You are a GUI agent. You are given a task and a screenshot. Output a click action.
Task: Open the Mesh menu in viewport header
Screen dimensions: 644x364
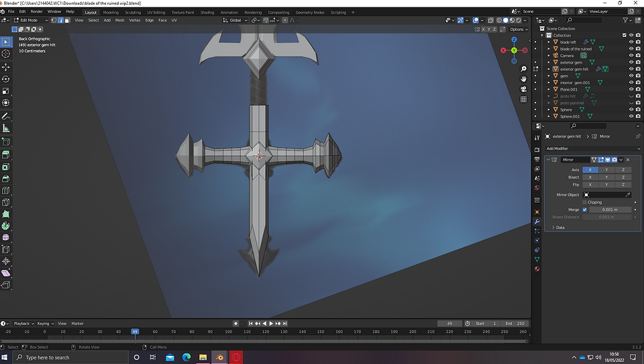point(119,20)
